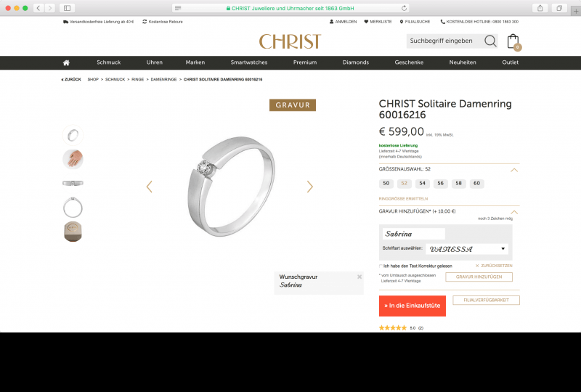Click the Safari share icon

pos(540,8)
